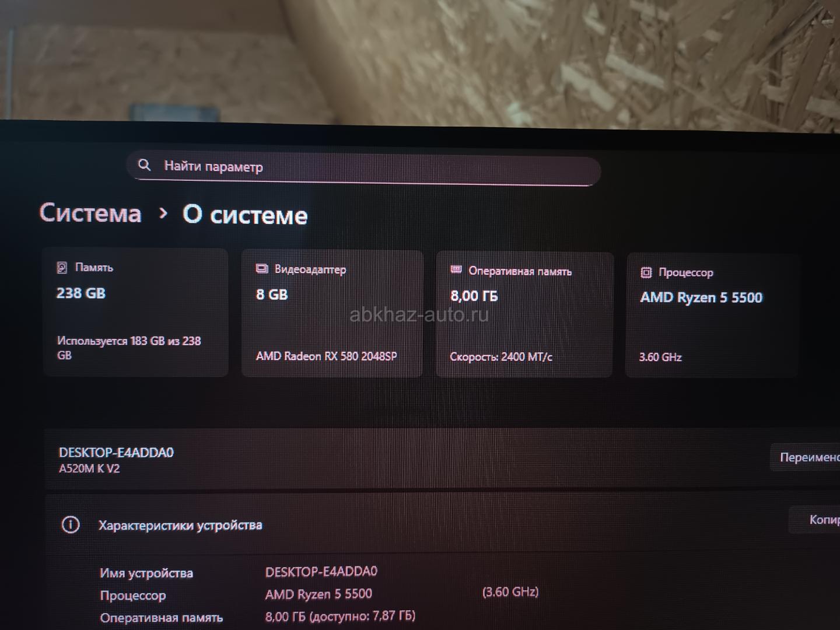Click the breadcrumb chevron after Система

163,213
